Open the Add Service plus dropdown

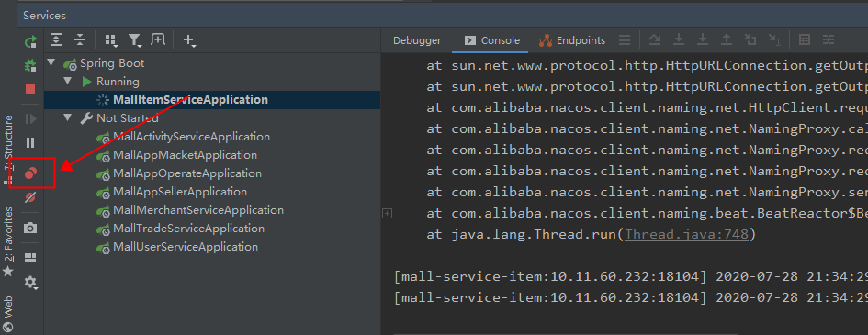(189, 39)
